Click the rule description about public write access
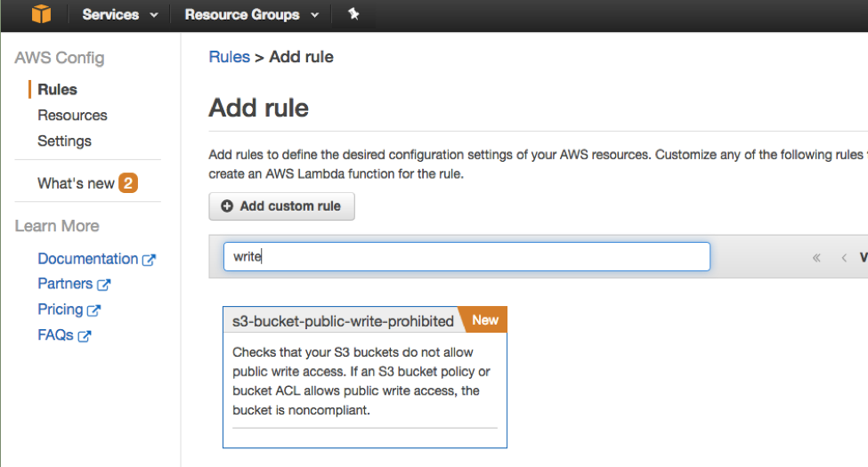 tap(361, 382)
